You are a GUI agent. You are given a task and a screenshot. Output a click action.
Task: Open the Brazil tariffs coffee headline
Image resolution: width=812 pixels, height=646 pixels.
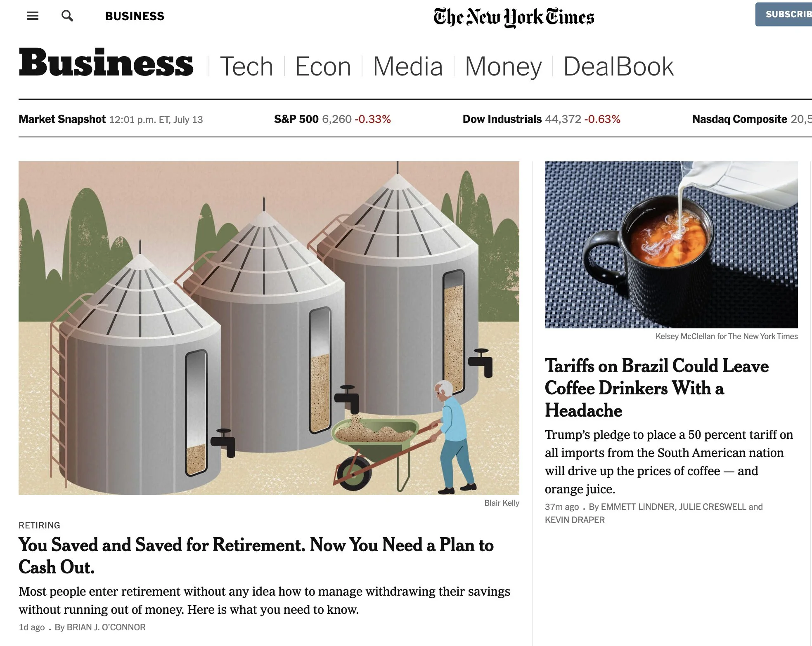coord(656,388)
